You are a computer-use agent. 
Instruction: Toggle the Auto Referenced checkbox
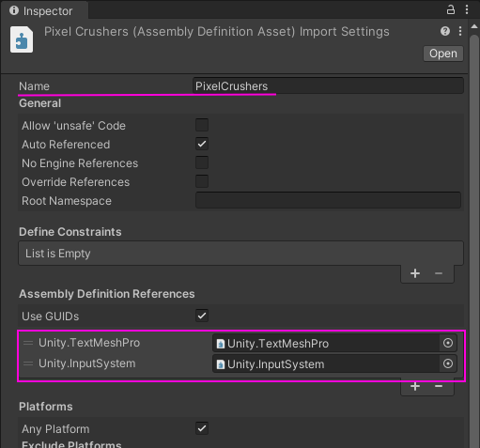[202, 144]
